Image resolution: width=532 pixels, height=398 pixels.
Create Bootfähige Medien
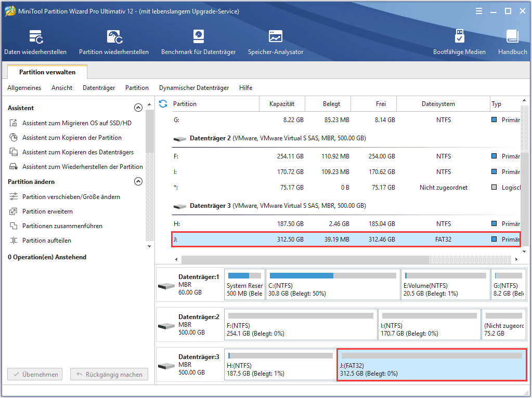[459, 43]
